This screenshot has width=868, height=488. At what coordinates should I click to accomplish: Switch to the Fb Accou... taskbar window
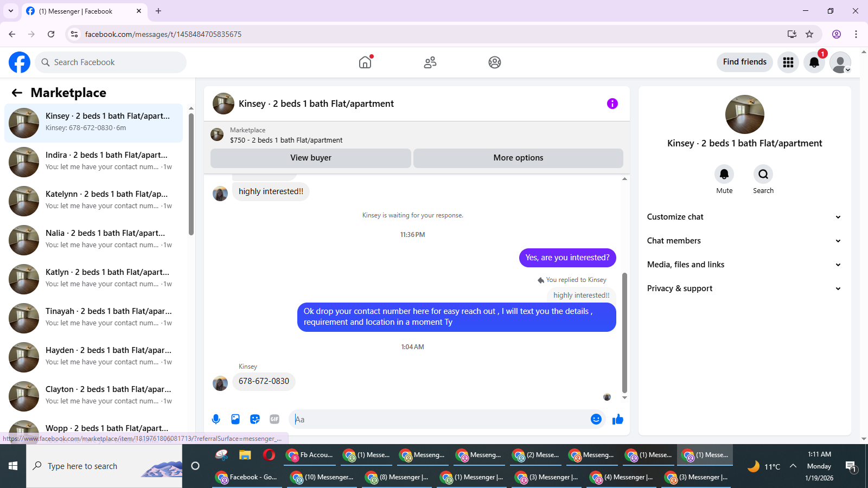[x=310, y=455]
